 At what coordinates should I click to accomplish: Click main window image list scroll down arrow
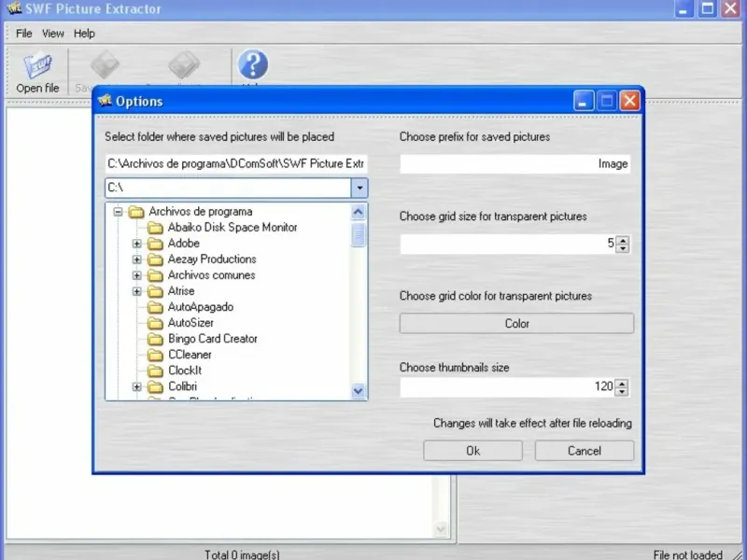pos(441,529)
